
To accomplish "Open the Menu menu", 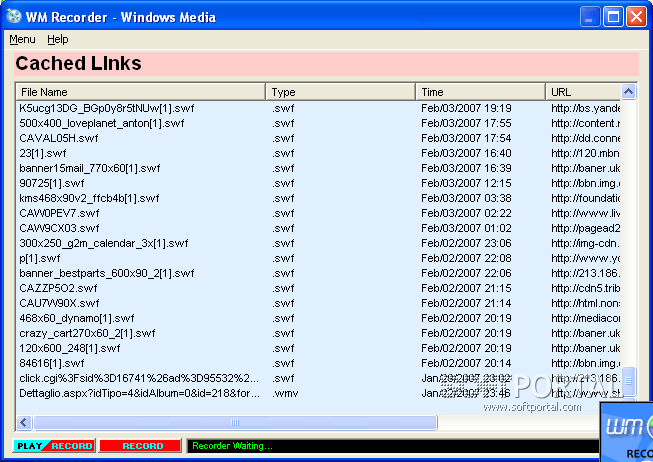I will (22, 39).
